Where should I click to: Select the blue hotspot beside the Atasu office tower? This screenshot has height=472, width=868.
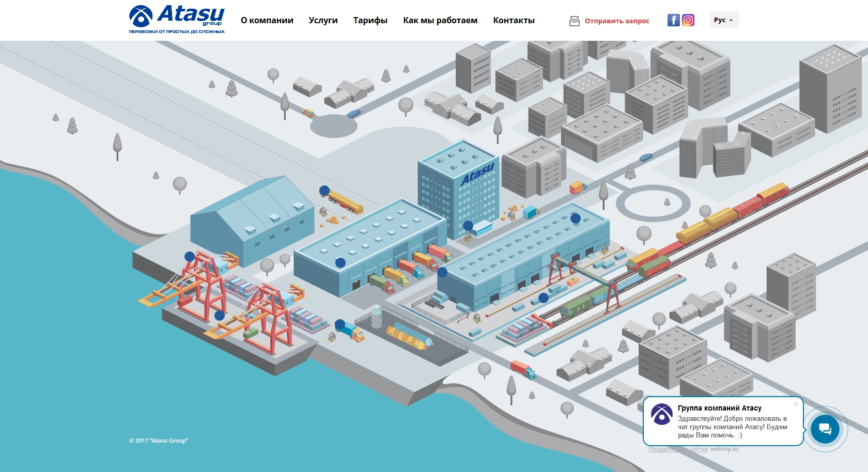click(468, 226)
